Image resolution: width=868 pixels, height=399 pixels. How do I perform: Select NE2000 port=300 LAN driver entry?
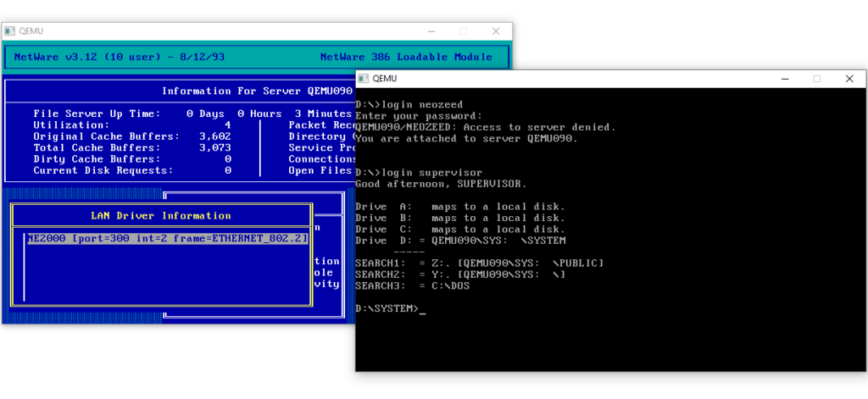(167, 239)
